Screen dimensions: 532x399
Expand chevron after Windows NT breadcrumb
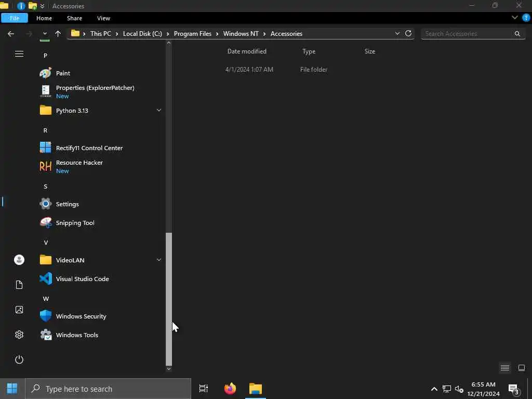pos(264,34)
